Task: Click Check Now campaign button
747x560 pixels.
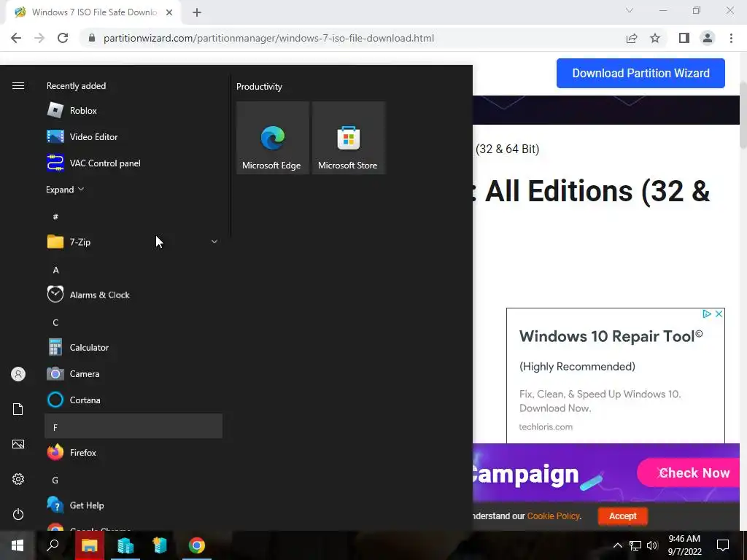Action: coord(688,472)
